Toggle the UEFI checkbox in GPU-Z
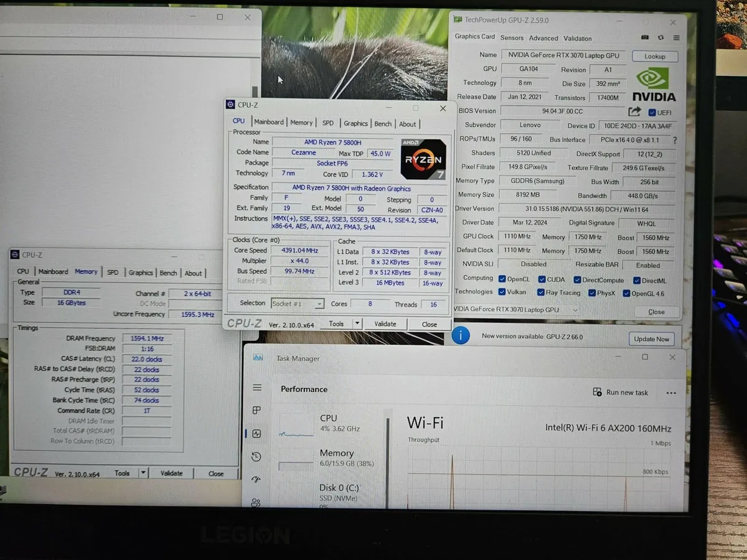747x560 pixels. [652, 113]
